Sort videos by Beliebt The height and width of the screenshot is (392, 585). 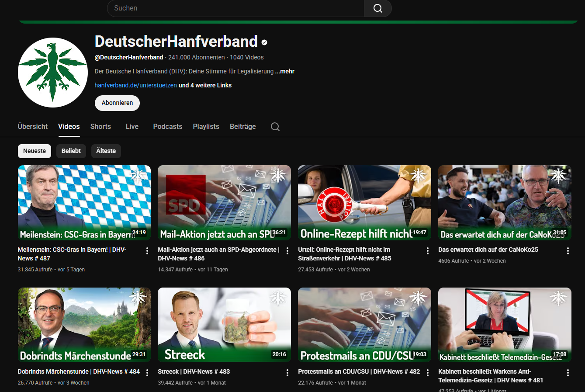(71, 151)
